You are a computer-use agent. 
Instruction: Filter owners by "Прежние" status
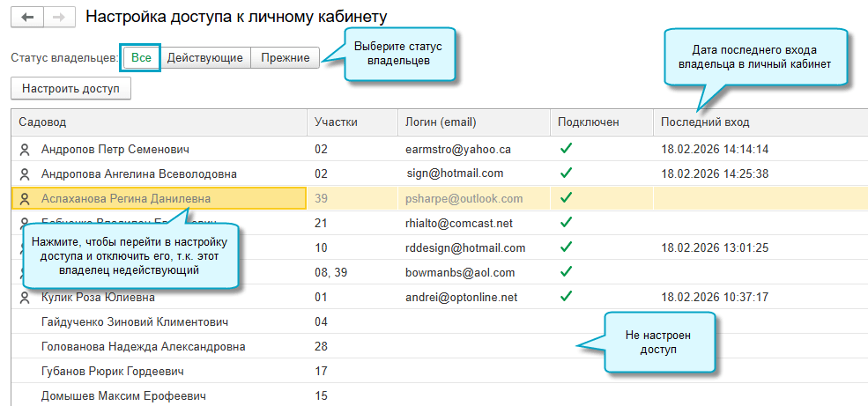[x=285, y=58]
